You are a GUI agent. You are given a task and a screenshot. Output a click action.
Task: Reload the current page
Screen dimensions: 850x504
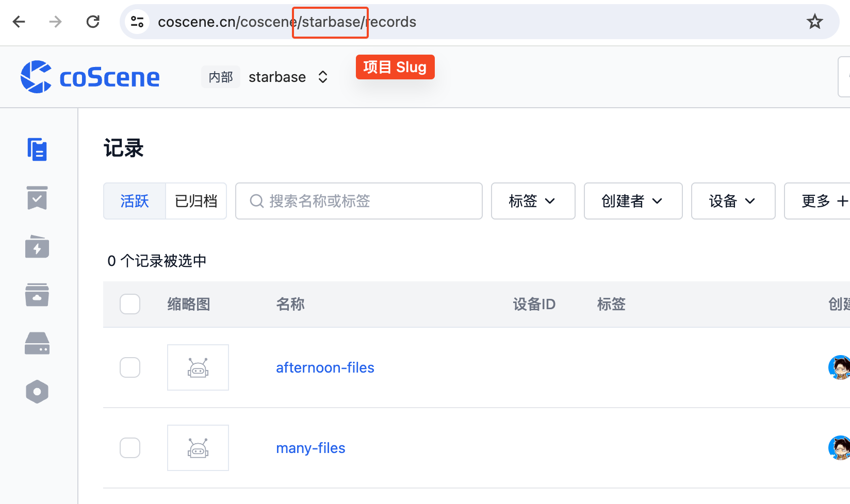pyautogui.click(x=93, y=22)
